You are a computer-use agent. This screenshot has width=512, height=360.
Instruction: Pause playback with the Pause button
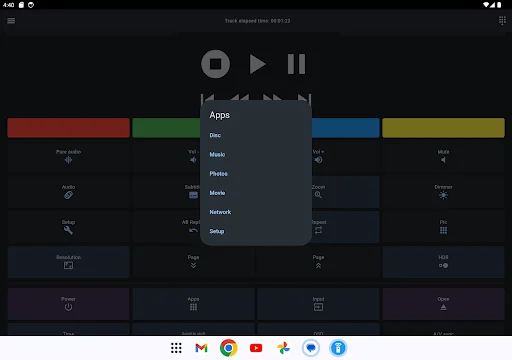point(296,64)
